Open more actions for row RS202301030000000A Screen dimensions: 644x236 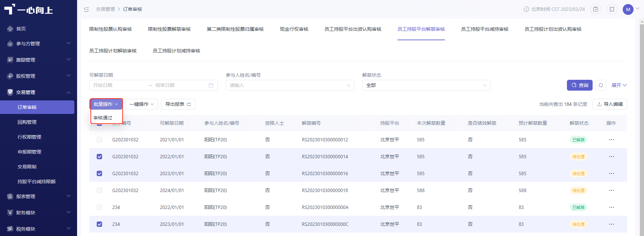click(x=612, y=207)
